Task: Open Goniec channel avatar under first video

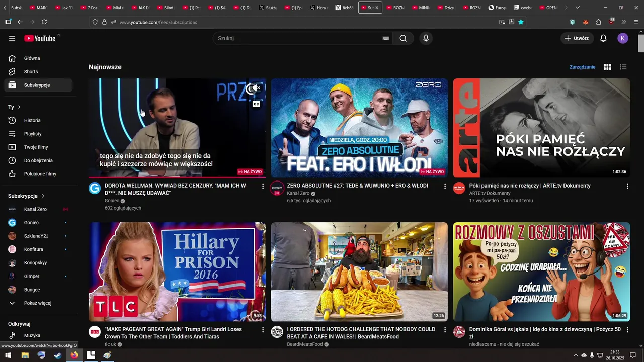Action: tap(95, 188)
